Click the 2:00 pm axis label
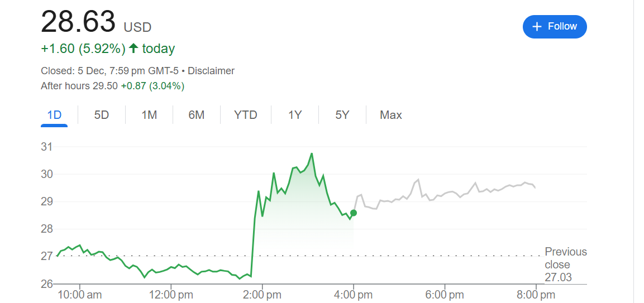The image size is (644, 303). [x=262, y=294]
